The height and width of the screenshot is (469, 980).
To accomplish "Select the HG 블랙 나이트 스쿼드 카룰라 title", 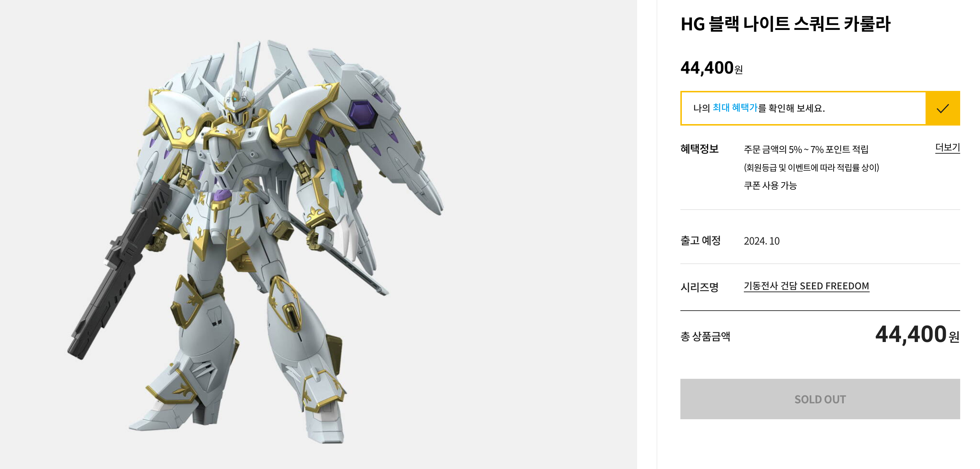I will coord(785,23).
